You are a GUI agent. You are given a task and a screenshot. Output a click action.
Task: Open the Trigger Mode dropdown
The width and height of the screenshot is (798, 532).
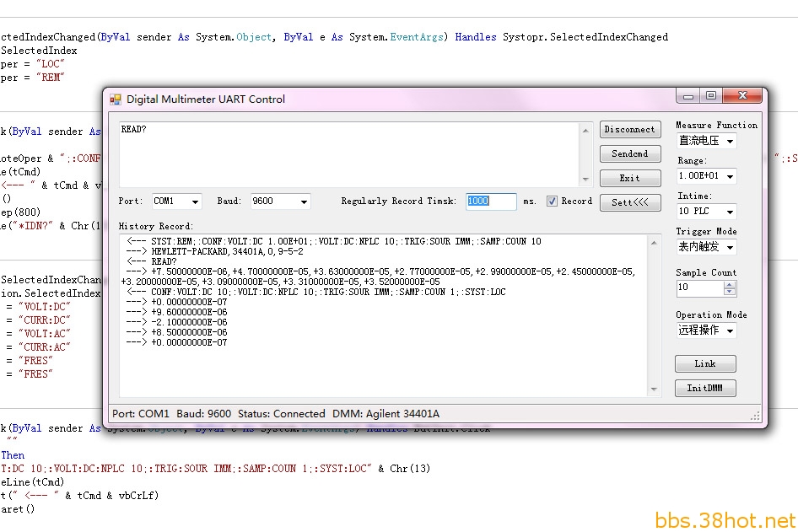tap(730, 247)
